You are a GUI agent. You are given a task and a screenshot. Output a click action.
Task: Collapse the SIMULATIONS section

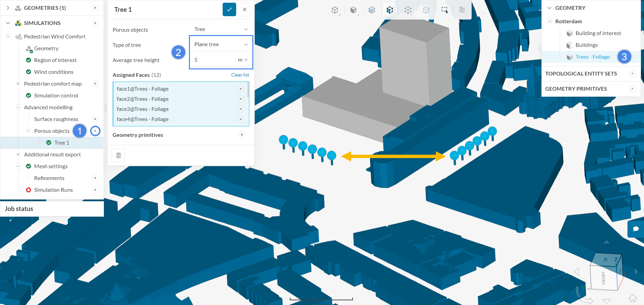tap(8, 23)
